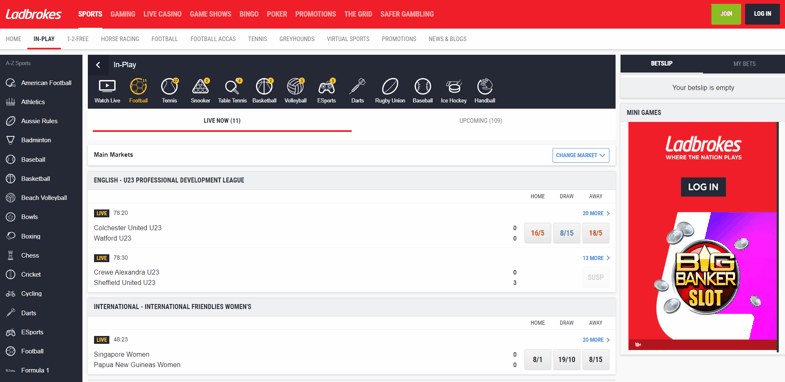Open Athletics in A-Z sidebar
785x382 pixels.
click(x=41, y=102)
